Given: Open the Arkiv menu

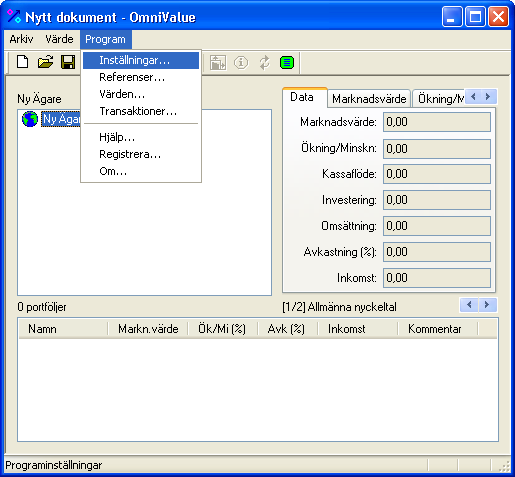Looking at the screenshot, I should tap(21, 39).
